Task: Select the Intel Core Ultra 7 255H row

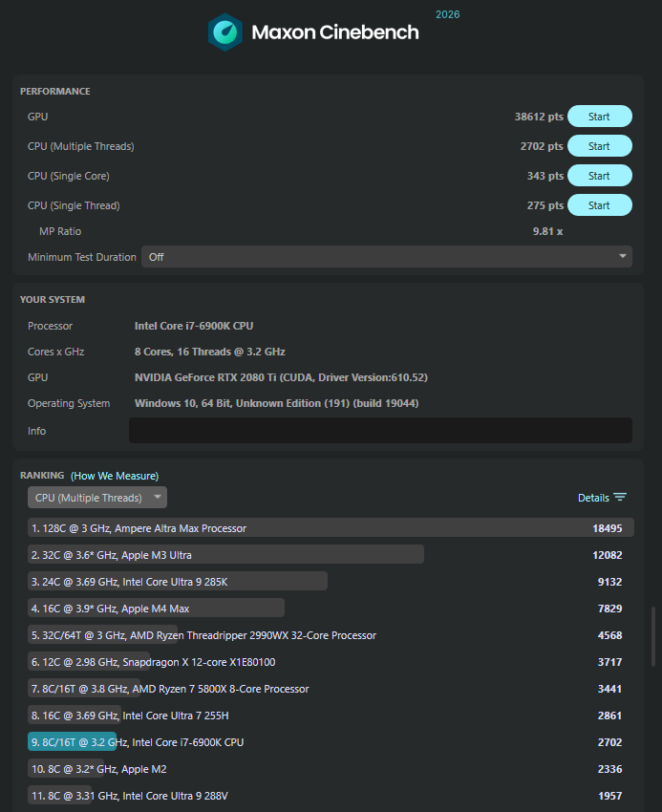Action: (331, 716)
